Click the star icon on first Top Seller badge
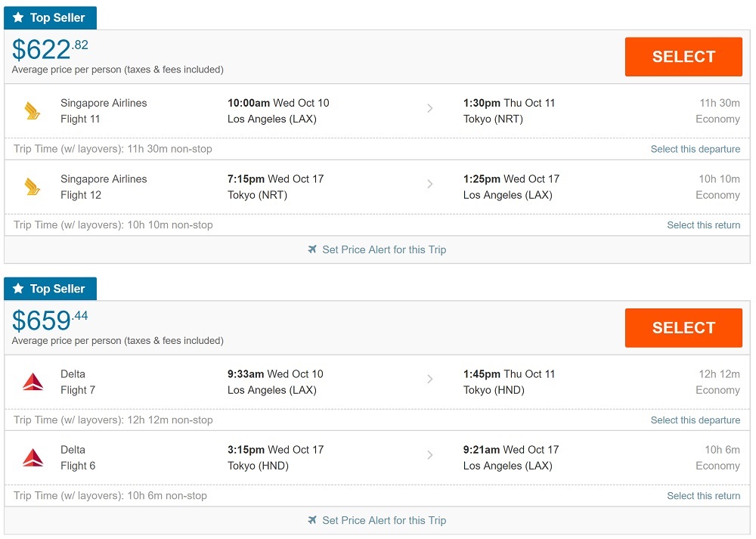756x539 pixels. tap(18, 17)
